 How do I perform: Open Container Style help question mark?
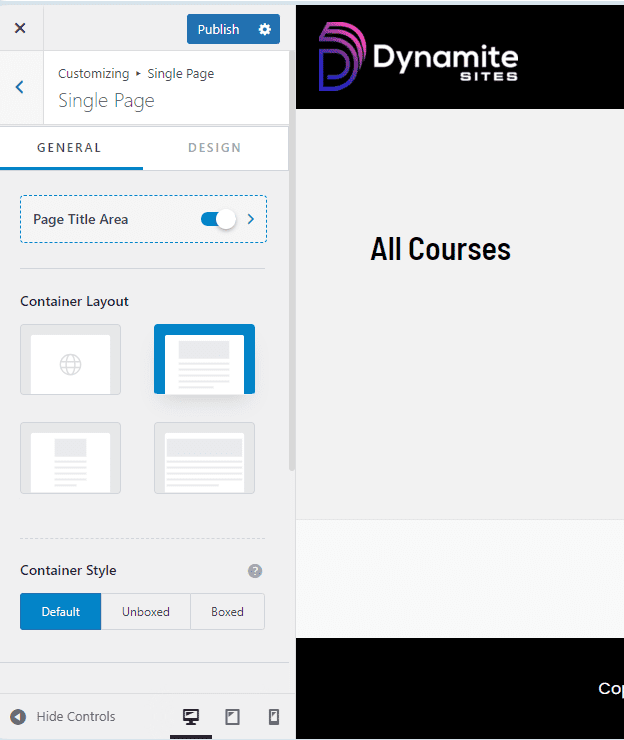pos(255,571)
